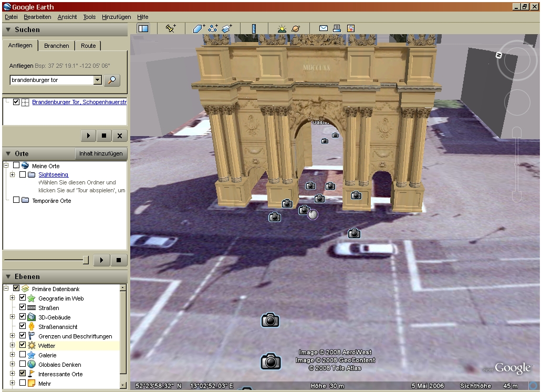The width and height of the screenshot is (542, 392).
Task: Uncheck the Interessante Orte layer
Action: [23, 373]
